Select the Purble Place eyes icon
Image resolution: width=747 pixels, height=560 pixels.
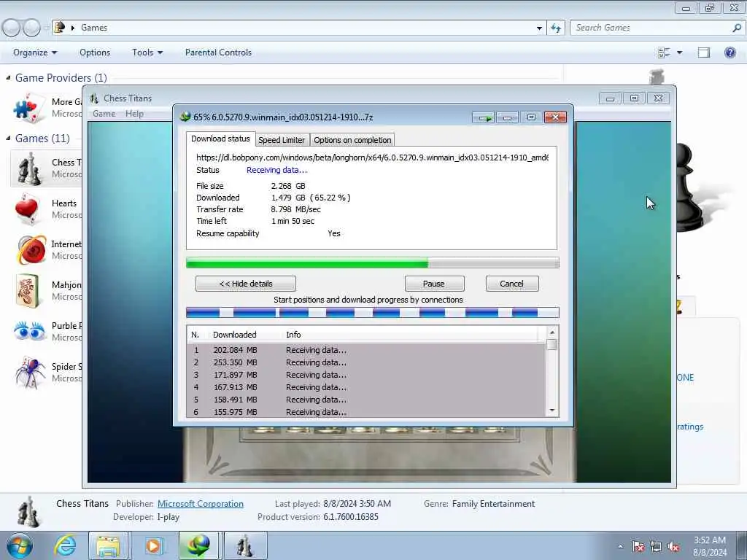pos(29,330)
